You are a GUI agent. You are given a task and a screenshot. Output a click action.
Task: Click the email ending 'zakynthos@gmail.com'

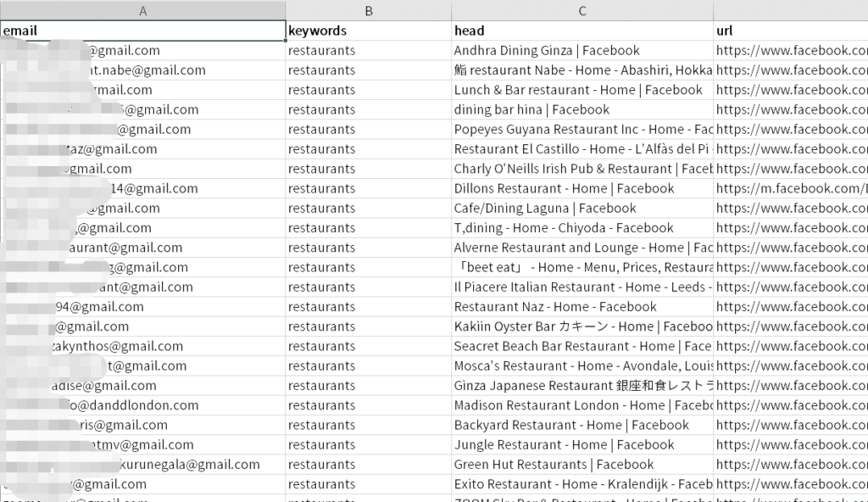(142, 346)
